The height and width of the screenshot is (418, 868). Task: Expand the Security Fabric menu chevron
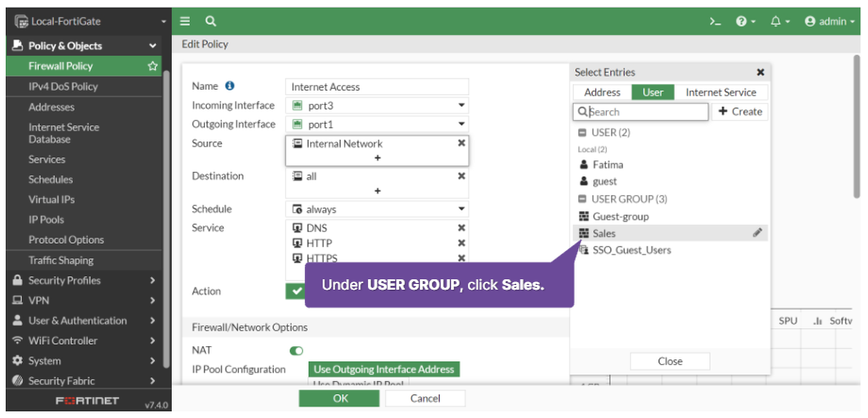(152, 381)
